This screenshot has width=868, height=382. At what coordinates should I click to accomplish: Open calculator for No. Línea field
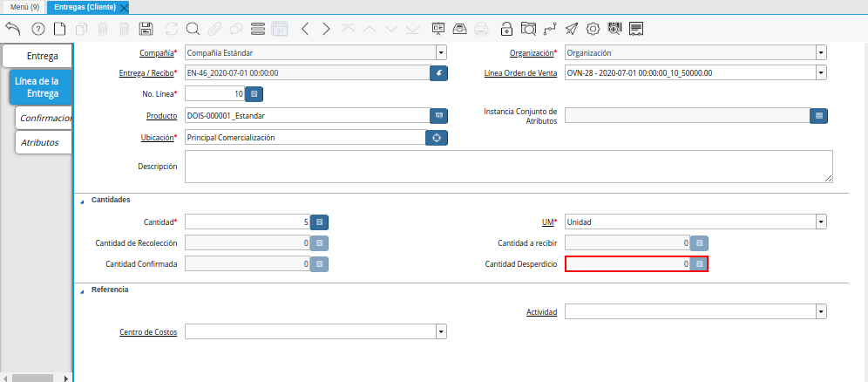[254, 94]
